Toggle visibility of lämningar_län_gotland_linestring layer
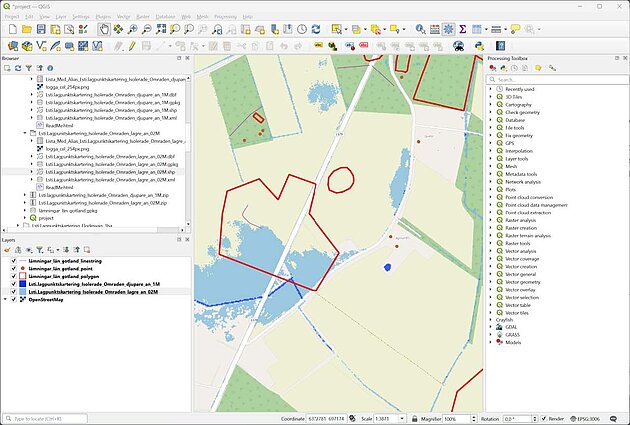This screenshot has width=630, height=425. pos(14,261)
